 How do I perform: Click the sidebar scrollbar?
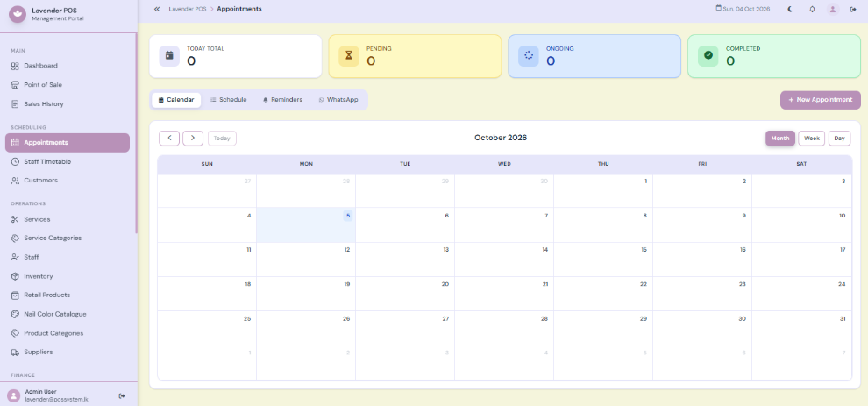(x=136, y=133)
